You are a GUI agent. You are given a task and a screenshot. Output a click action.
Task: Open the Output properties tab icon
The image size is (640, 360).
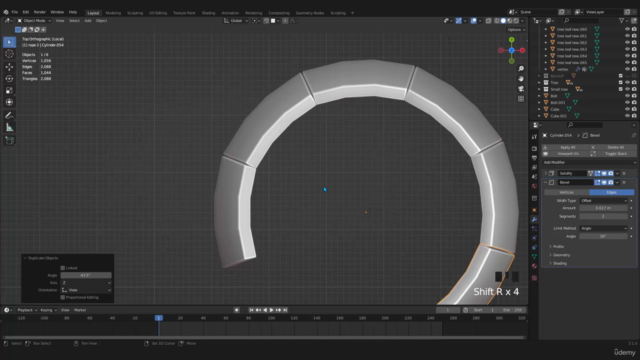534,158
